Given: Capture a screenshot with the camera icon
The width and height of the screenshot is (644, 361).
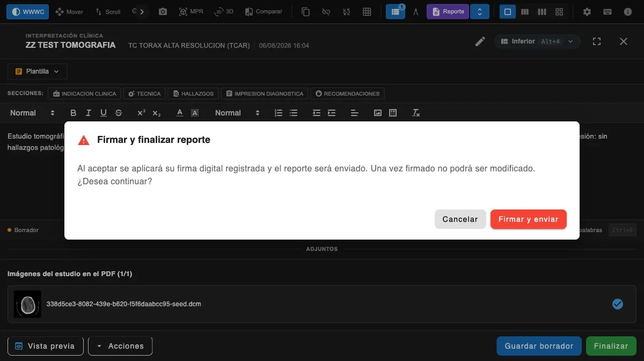Looking at the screenshot, I should (163, 11).
